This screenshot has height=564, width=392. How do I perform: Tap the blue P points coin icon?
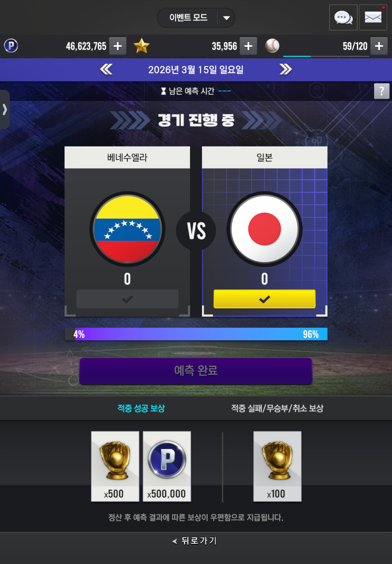click(x=11, y=46)
